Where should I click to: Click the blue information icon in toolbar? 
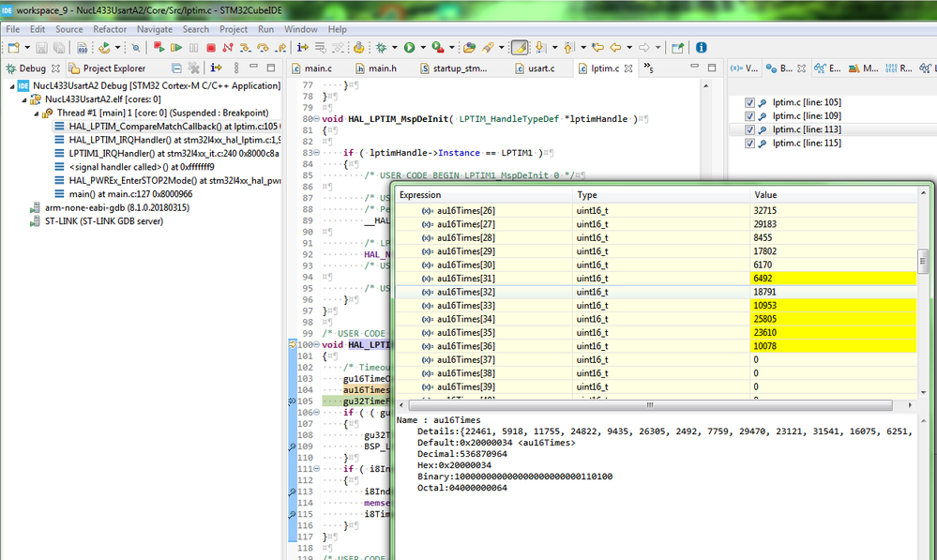[x=701, y=47]
